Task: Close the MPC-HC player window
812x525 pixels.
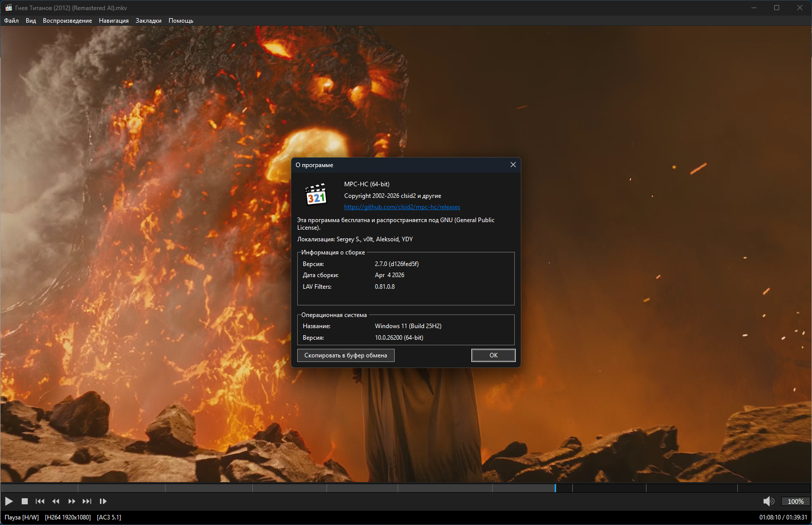Action: coord(800,8)
